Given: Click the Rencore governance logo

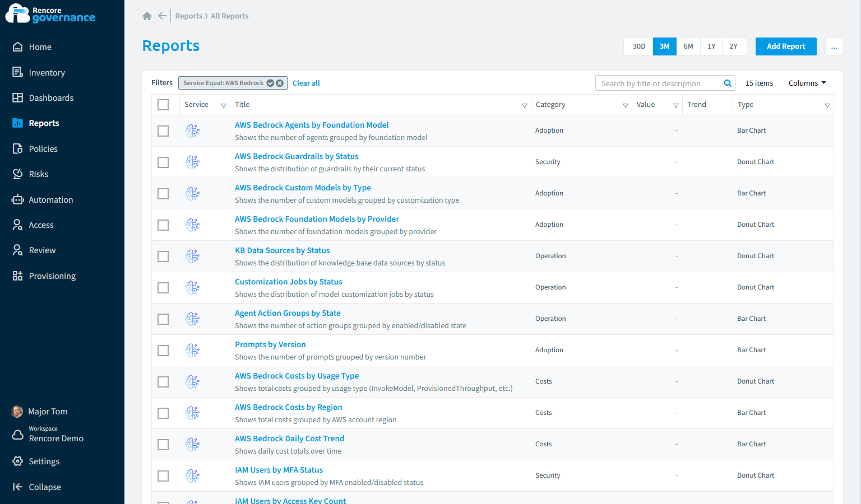Looking at the screenshot, I should pos(50,14).
